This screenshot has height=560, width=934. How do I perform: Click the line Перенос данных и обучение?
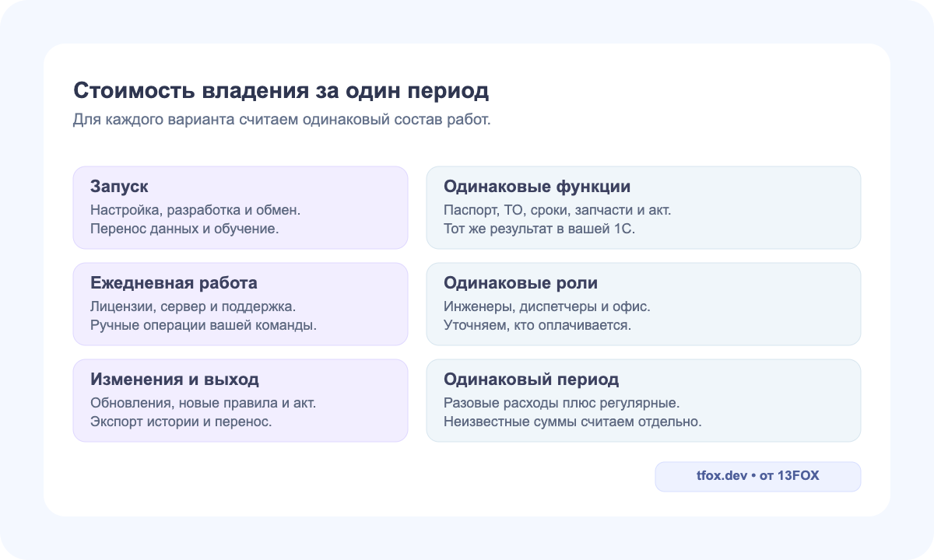[x=184, y=229]
